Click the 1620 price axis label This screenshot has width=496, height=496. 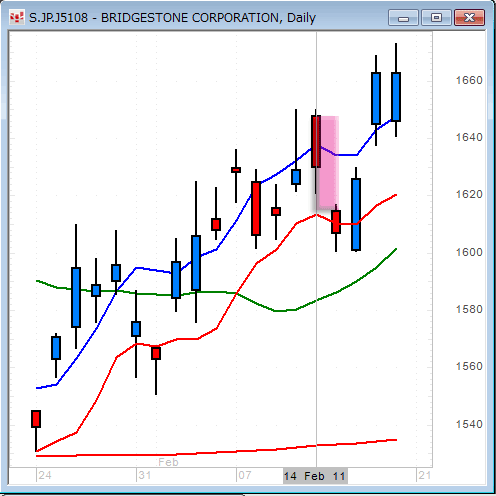coord(469,194)
